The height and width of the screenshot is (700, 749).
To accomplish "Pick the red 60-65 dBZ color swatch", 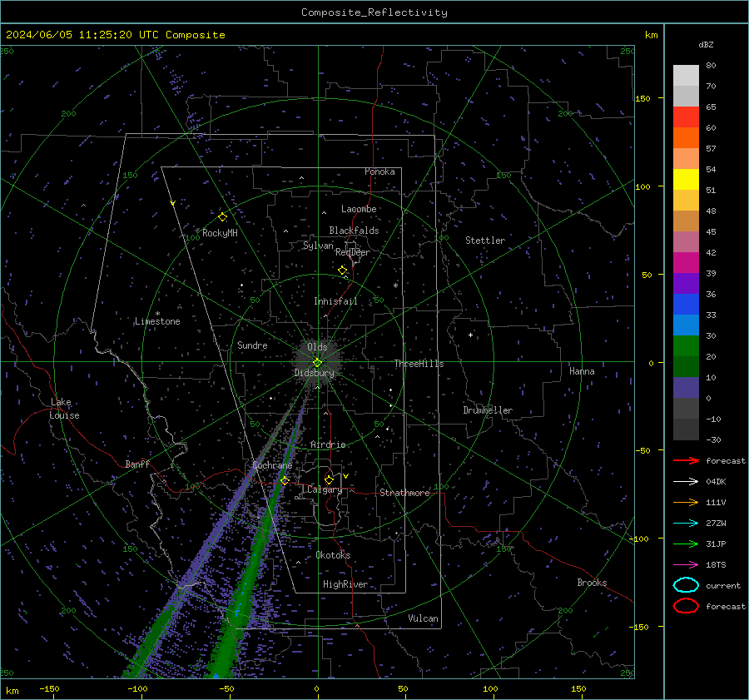I will pos(686,117).
